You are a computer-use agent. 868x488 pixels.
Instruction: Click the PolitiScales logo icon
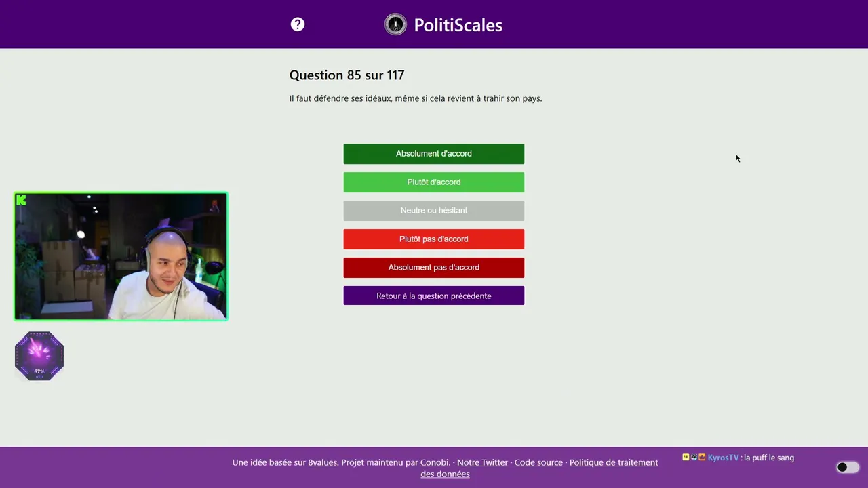coord(395,24)
